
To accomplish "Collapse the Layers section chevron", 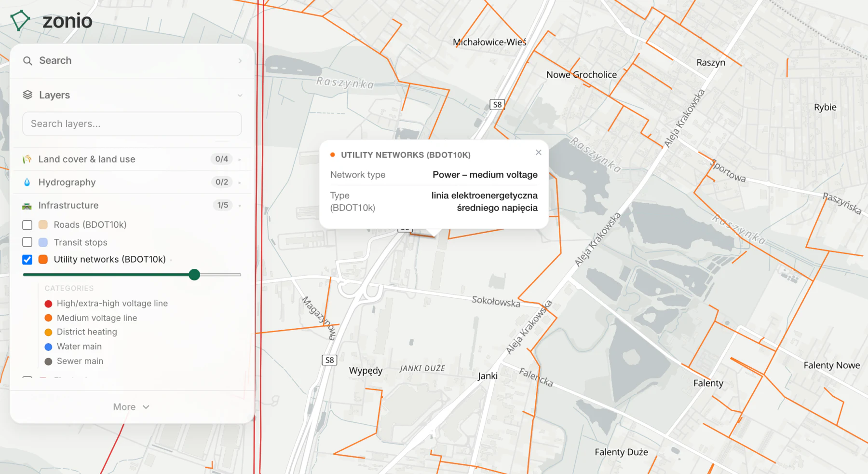I will pyautogui.click(x=240, y=96).
